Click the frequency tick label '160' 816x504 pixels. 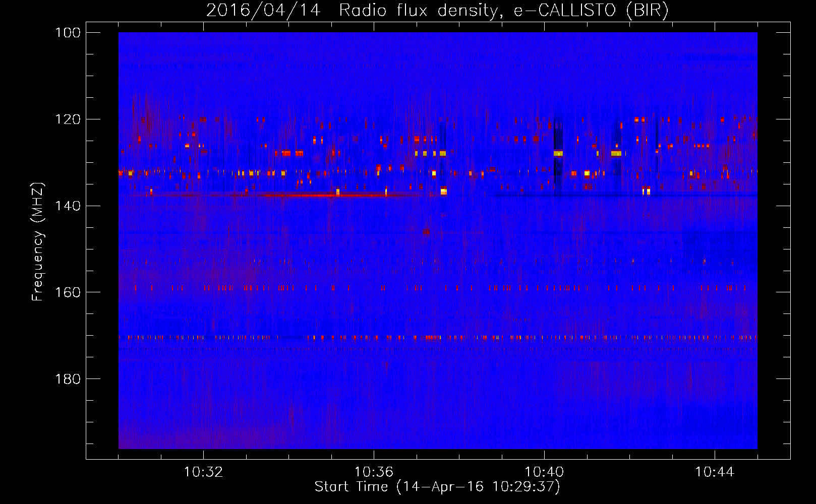(69, 292)
